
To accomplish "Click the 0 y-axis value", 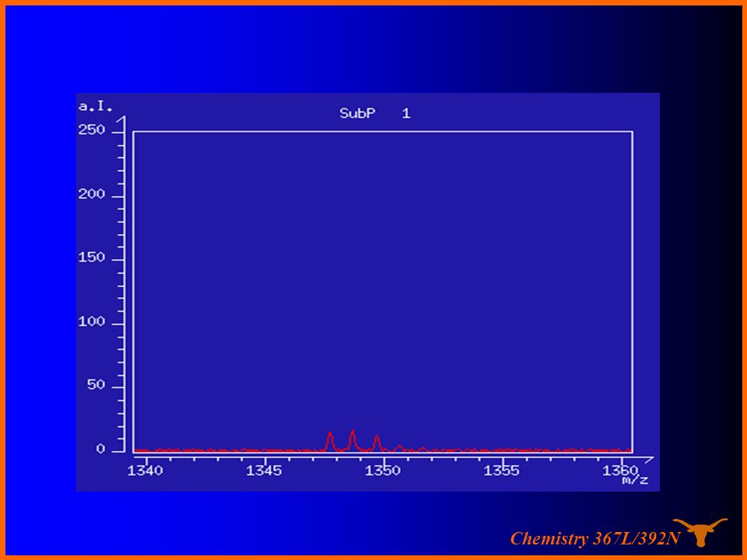I will [x=100, y=449].
